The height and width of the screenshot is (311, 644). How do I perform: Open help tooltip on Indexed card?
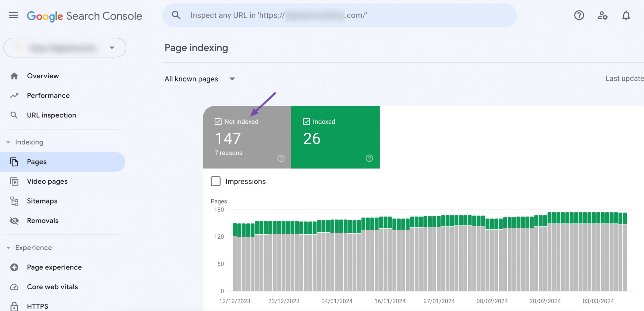369,158
